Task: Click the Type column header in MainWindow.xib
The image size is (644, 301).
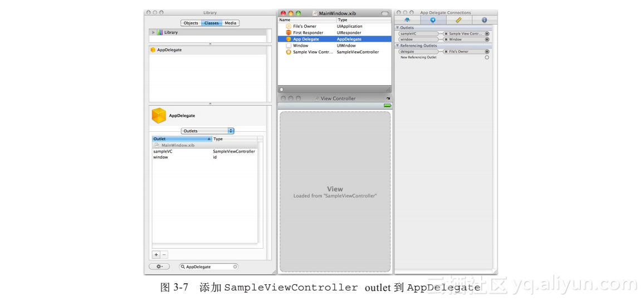Action: (364, 19)
